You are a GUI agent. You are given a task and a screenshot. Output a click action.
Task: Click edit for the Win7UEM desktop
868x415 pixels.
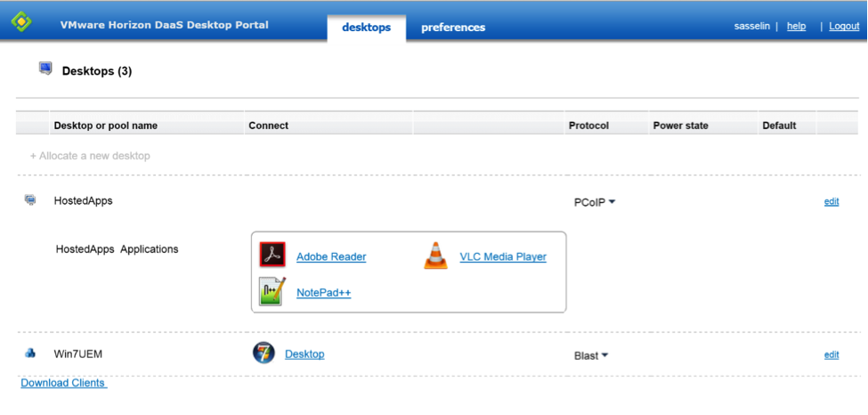click(x=831, y=354)
